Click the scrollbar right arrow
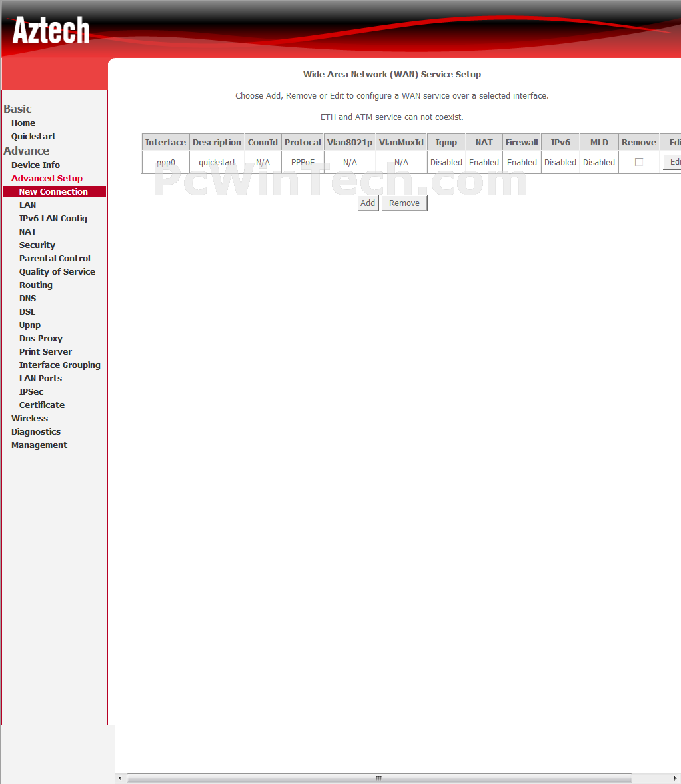The height and width of the screenshot is (784, 681). point(676,779)
